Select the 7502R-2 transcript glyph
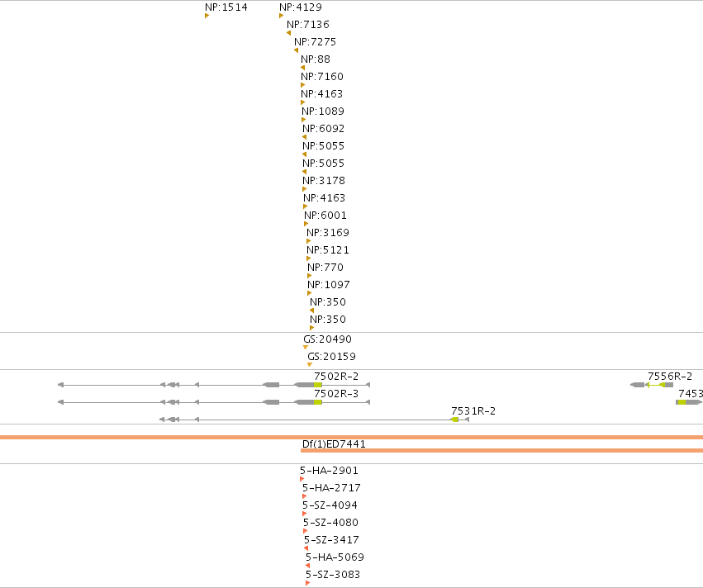The image size is (703, 588). (214, 385)
